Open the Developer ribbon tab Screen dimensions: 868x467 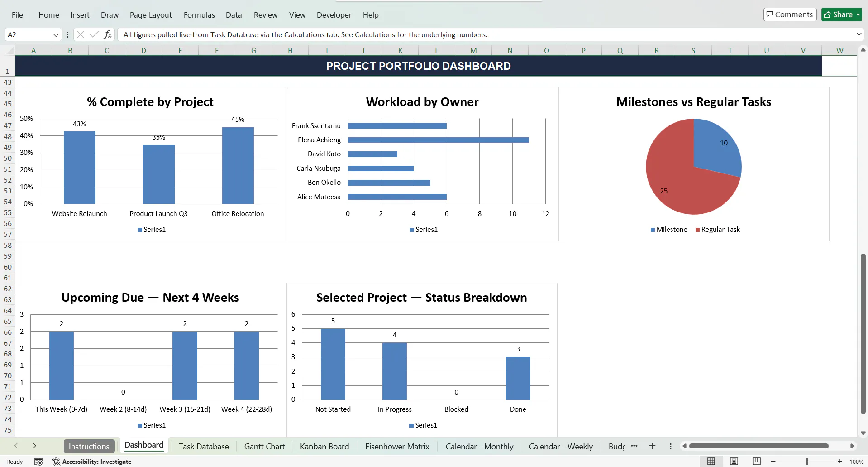click(x=334, y=15)
